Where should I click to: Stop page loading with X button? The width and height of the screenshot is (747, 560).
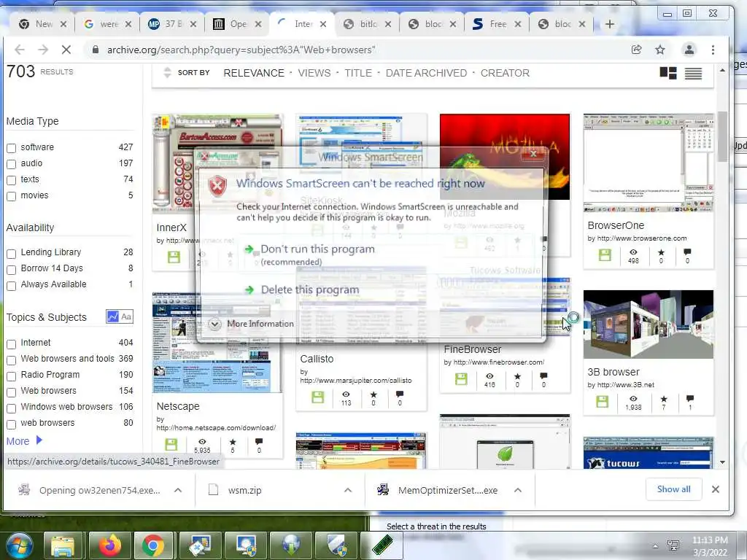66,50
